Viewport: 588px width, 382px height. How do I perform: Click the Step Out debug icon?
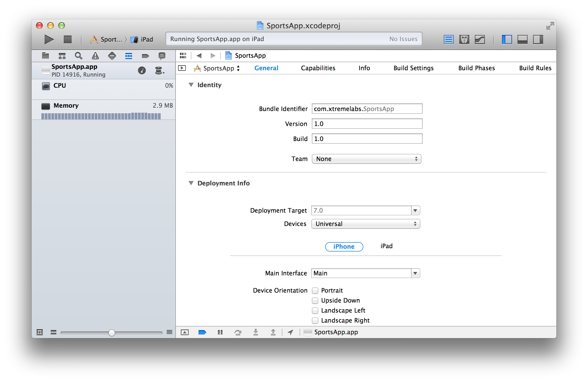273,332
